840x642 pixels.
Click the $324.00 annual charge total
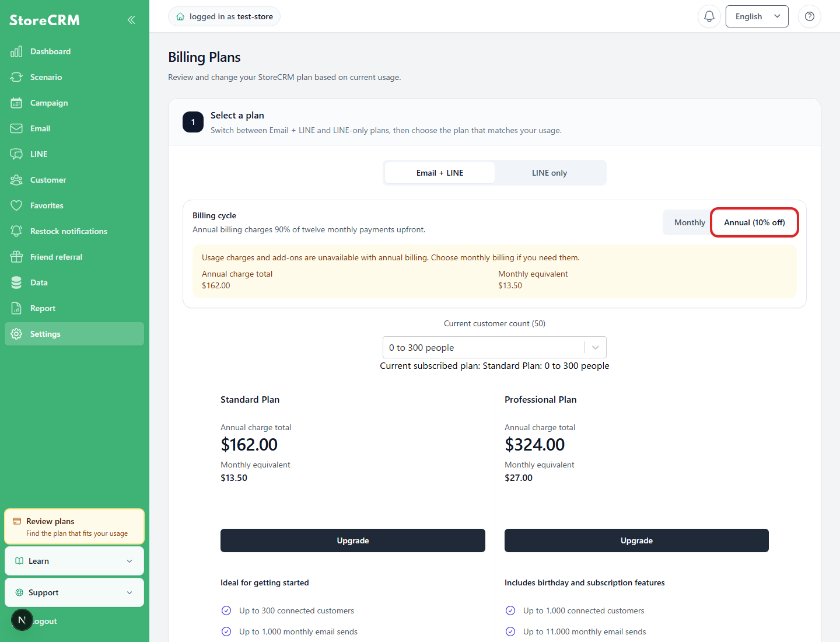point(535,445)
